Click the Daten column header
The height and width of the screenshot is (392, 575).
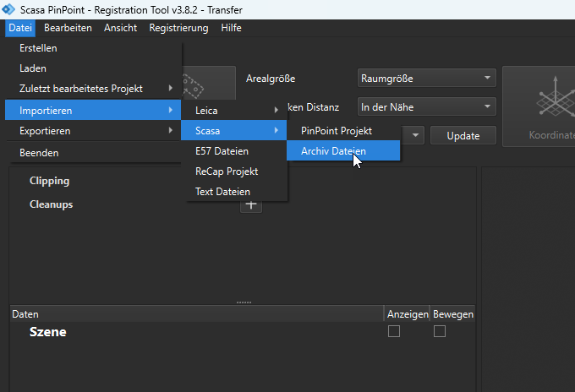[x=197, y=314]
